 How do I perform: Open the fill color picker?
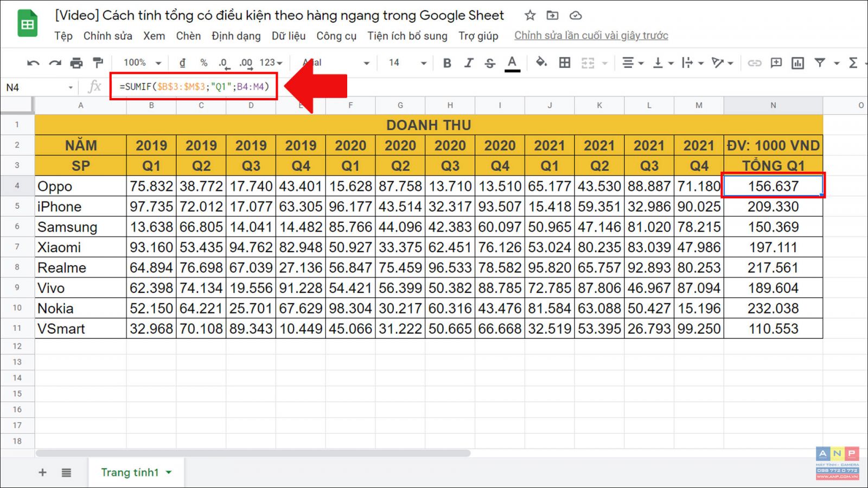pyautogui.click(x=541, y=63)
